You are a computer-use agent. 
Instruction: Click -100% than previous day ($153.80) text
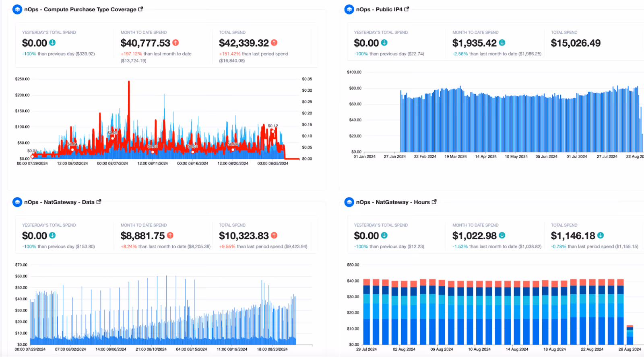58,247
